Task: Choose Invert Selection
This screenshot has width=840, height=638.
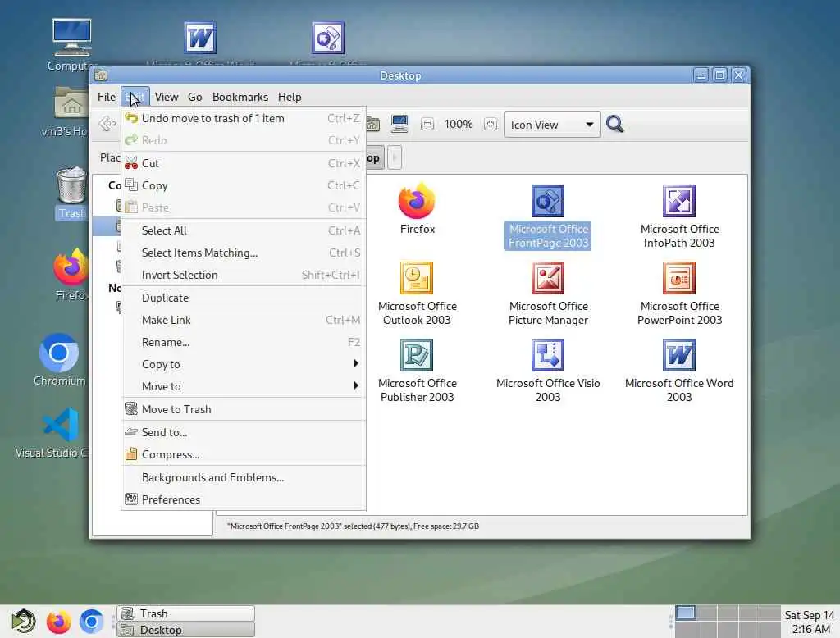Action: (x=244, y=275)
